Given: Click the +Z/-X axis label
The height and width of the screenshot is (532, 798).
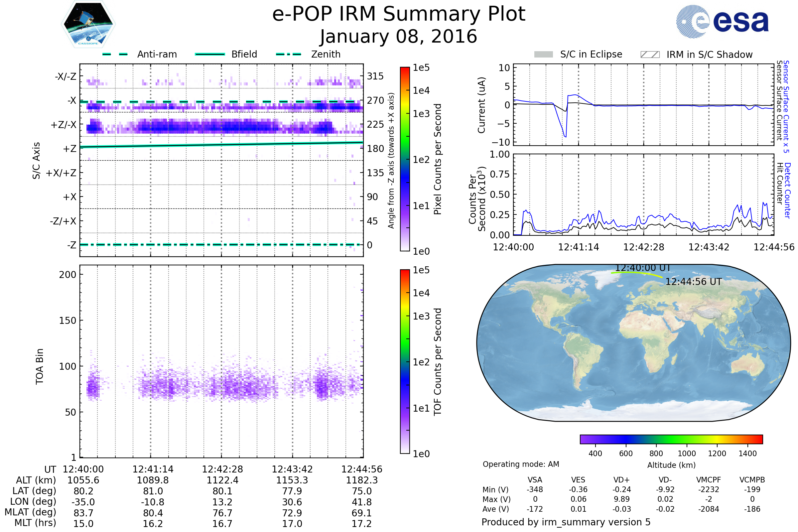Looking at the screenshot, I should (x=64, y=125).
